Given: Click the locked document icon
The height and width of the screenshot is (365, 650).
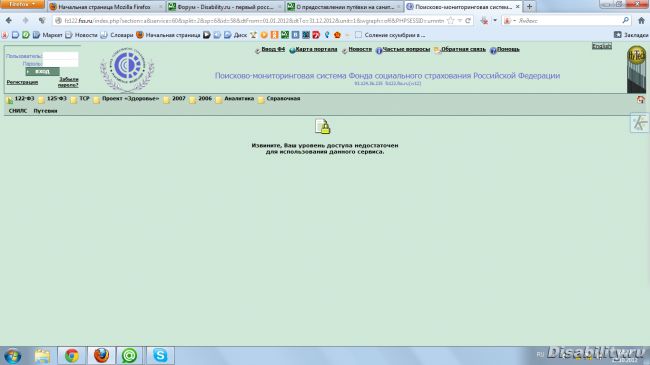Looking at the screenshot, I should [x=323, y=127].
